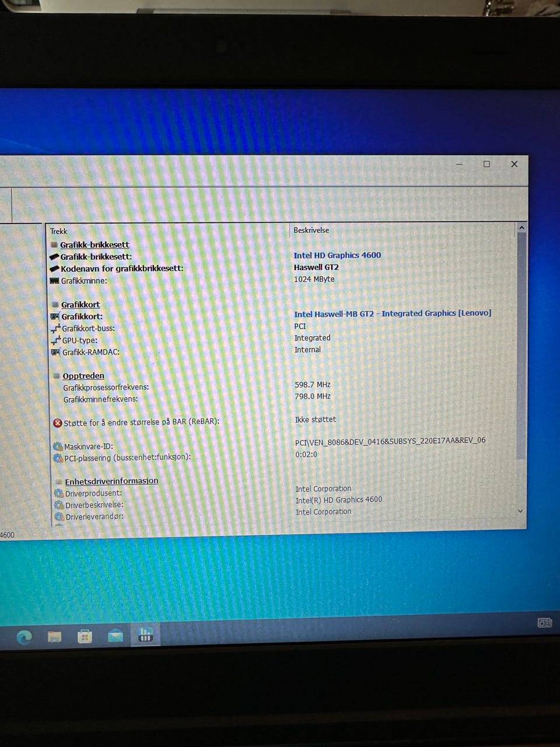Click the red X icon on the ReBAR row

(x=58, y=423)
